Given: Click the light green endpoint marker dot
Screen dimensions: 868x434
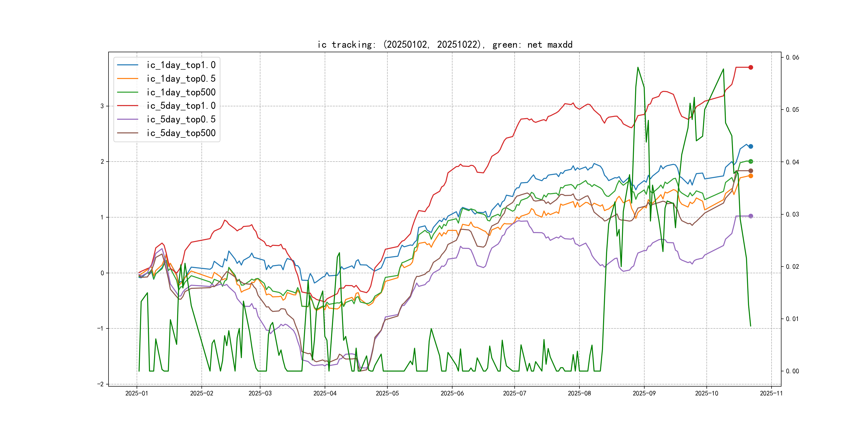Looking at the screenshot, I should [750, 161].
